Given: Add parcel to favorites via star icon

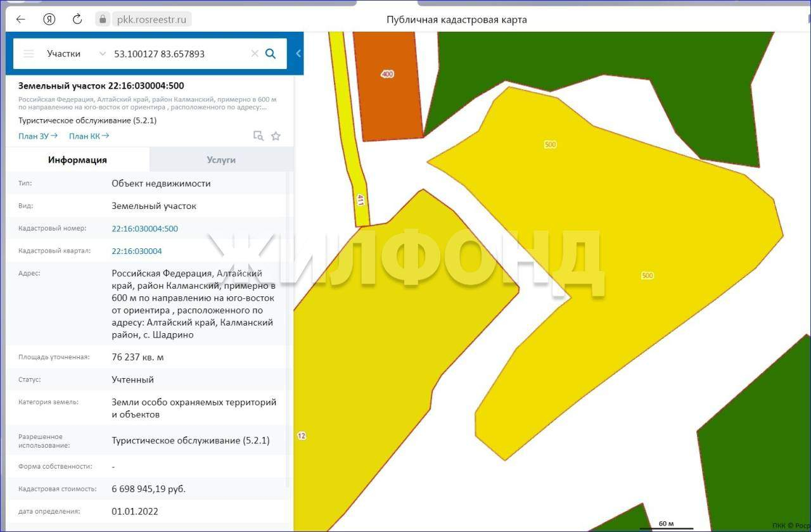Looking at the screenshot, I should [x=275, y=136].
